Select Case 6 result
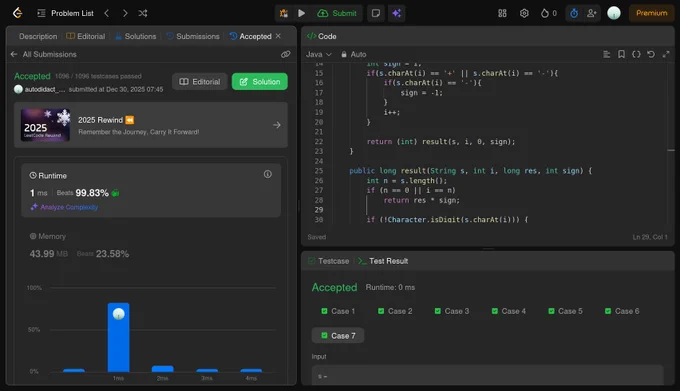The image size is (680, 391). (622, 311)
